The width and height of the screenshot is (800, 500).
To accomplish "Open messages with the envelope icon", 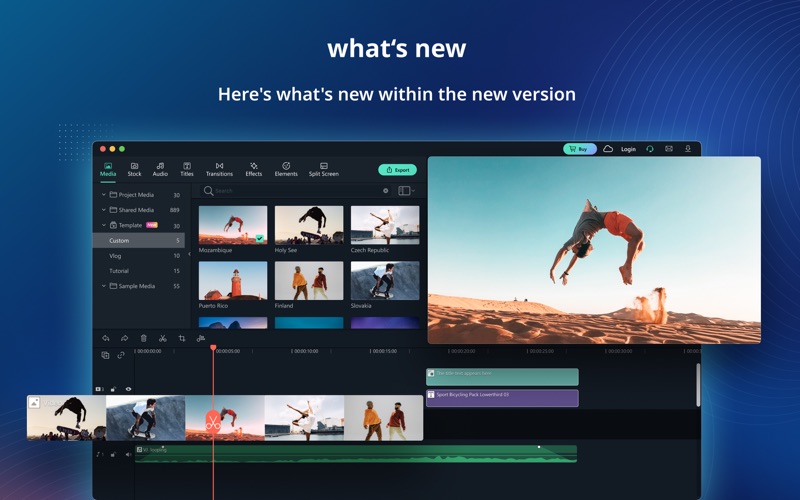I will [669, 149].
